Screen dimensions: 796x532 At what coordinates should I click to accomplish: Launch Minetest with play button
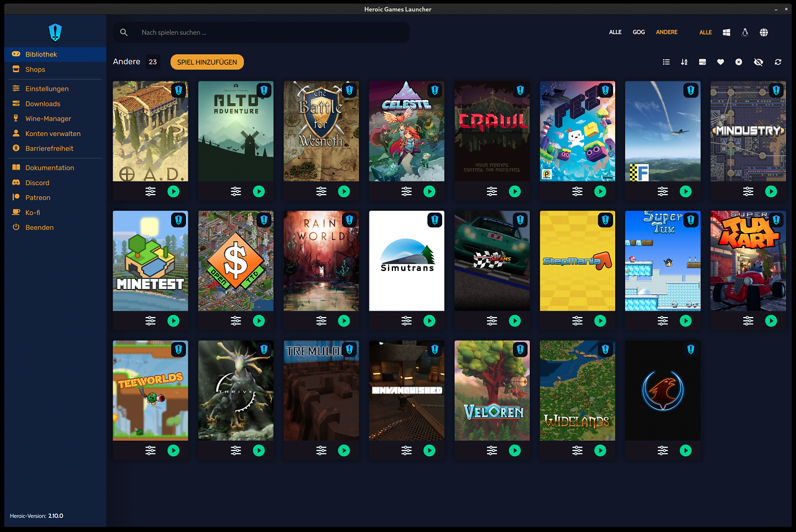click(x=174, y=321)
